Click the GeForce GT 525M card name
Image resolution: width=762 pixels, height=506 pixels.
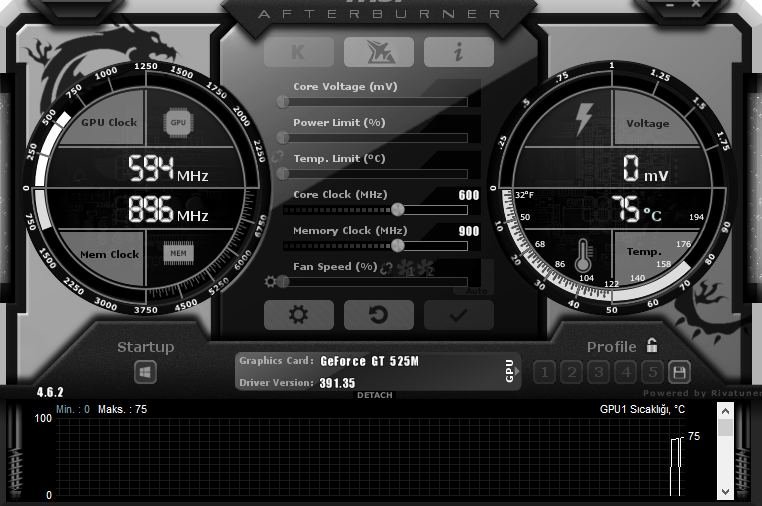click(369, 361)
